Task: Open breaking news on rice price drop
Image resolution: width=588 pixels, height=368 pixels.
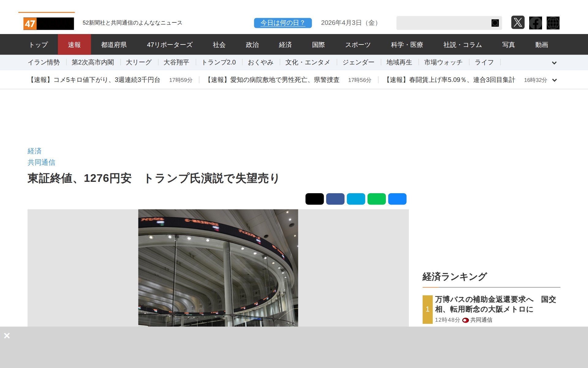Action: pos(94,80)
